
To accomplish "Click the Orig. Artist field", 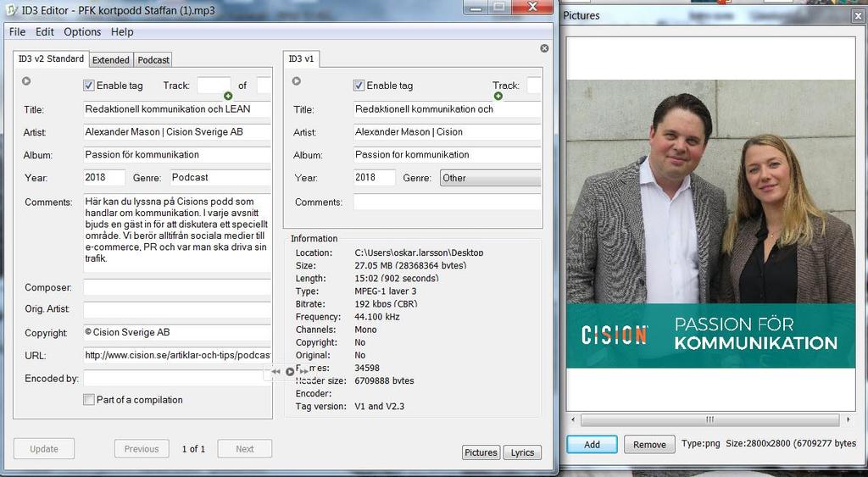I will coord(177,309).
